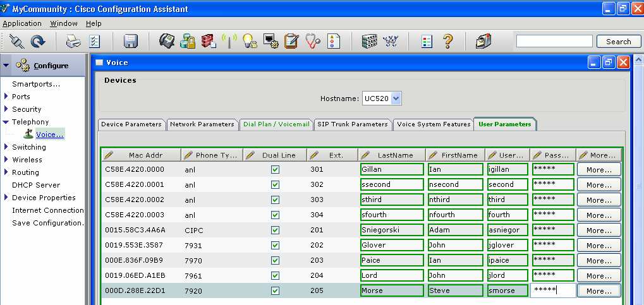644x305 pixels.
Task: Click the firewall brick wall icon
Action: [x=209, y=41]
